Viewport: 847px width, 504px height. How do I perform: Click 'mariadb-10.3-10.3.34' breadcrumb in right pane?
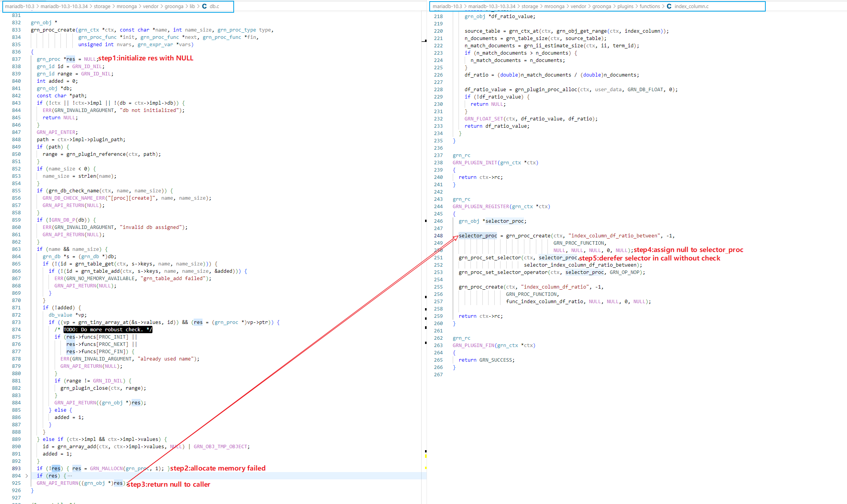pyautogui.click(x=492, y=6)
